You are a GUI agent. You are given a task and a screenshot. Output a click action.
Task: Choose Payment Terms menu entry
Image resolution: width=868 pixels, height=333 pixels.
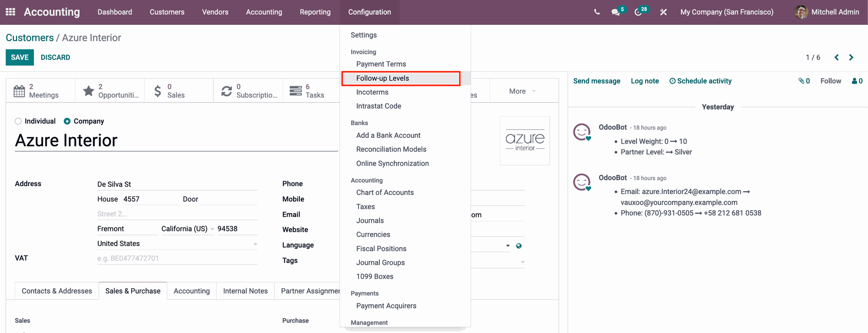pos(381,64)
